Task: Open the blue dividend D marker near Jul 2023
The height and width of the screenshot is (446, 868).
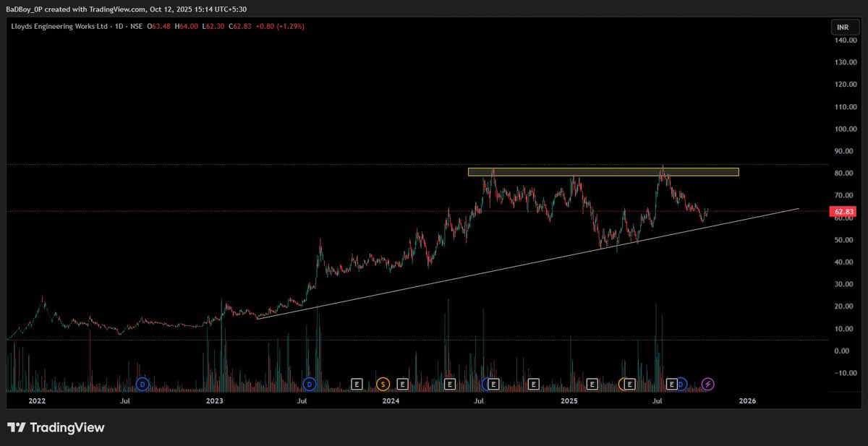Action: pyautogui.click(x=310, y=384)
